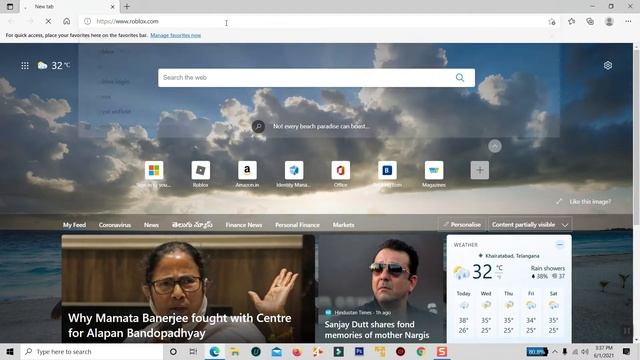Click the Windows Type here to search box
This screenshot has width=640, height=360.
(92, 351)
